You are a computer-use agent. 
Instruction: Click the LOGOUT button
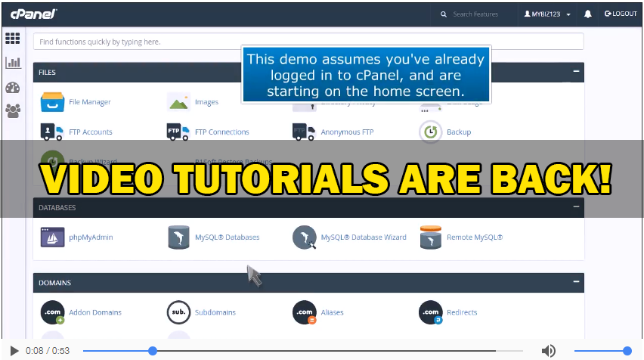tap(621, 14)
